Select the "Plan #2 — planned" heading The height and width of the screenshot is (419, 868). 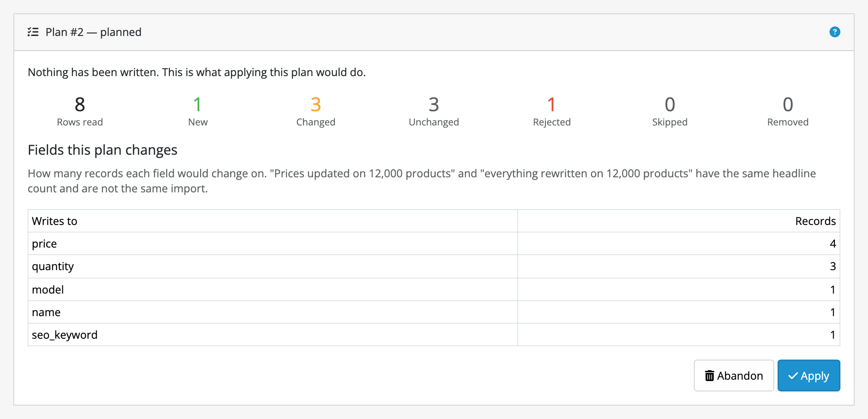[x=93, y=32]
